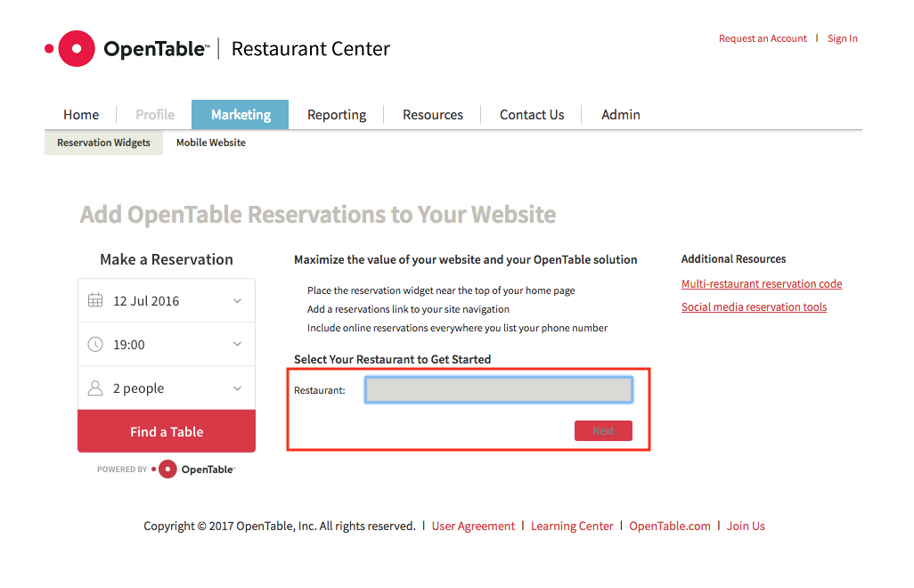Click the calendar icon beside the date

pyautogui.click(x=96, y=300)
